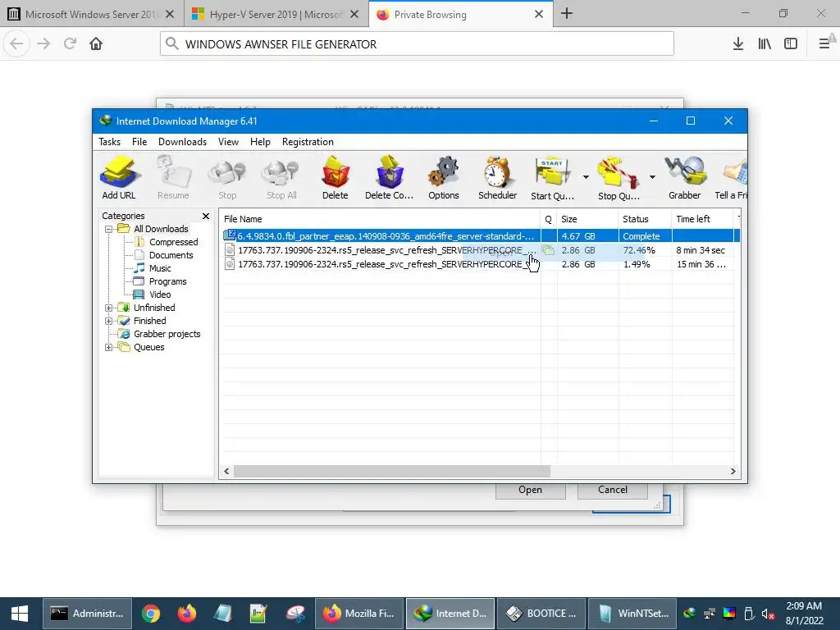The image size is (840, 630).
Task: Expand the Unfinished category
Action: coord(109,308)
